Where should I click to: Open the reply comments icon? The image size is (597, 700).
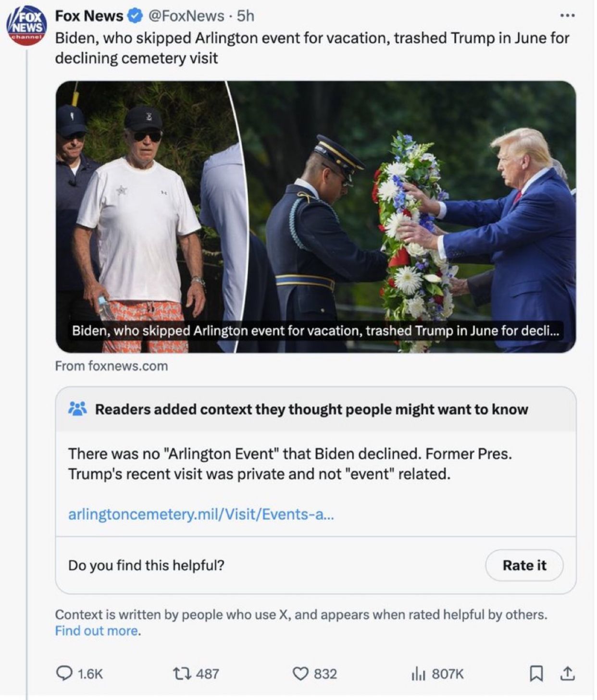(x=64, y=674)
